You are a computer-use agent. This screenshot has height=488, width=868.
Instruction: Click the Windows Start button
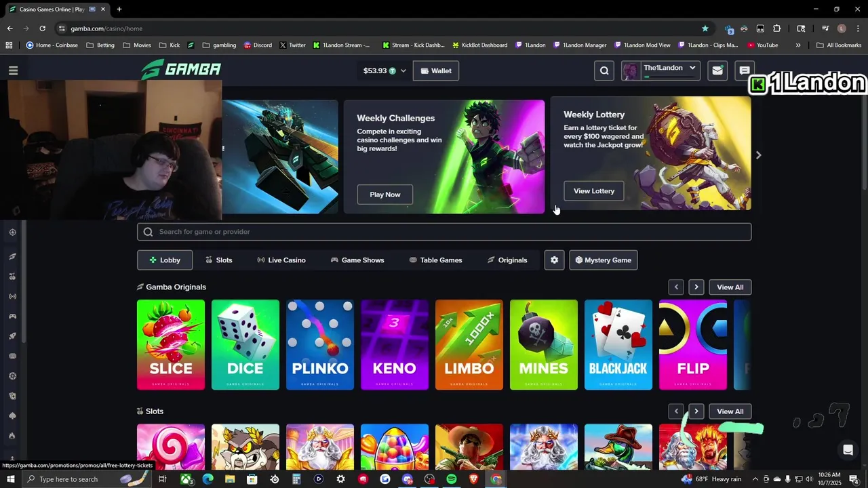11,479
